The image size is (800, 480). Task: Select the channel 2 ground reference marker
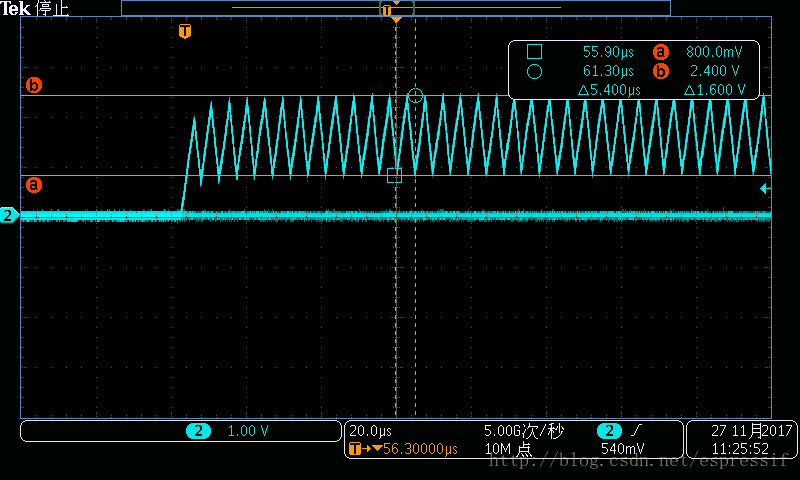pos(9,215)
